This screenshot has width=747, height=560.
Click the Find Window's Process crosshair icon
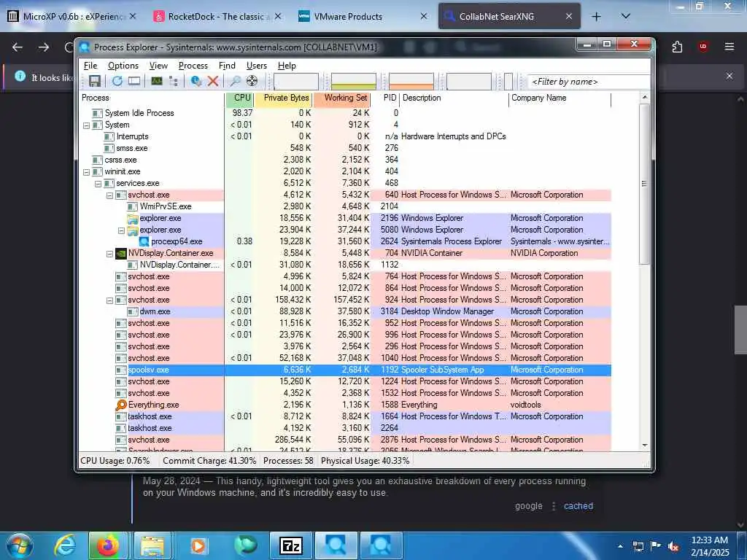(252, 81)
